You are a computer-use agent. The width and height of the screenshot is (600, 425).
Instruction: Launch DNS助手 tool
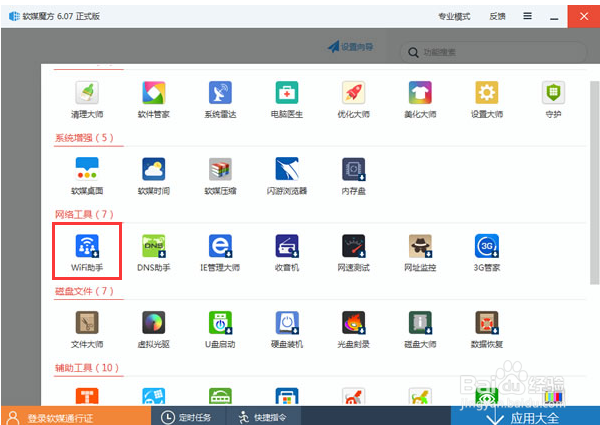[x=153, y=253]
